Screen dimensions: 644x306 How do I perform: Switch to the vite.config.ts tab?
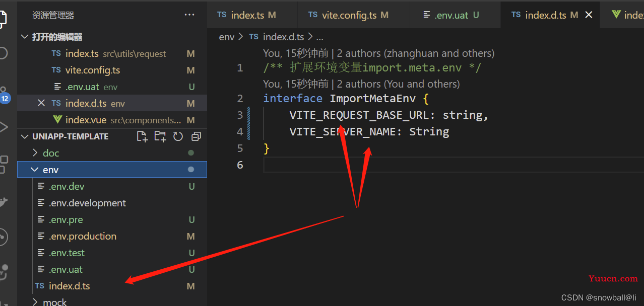point(354,15)
